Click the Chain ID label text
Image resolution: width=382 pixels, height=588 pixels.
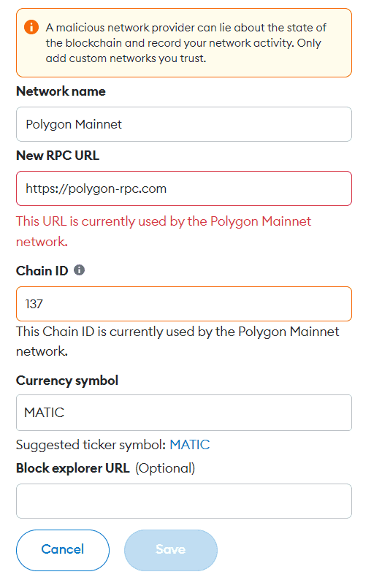click(42, 270)
